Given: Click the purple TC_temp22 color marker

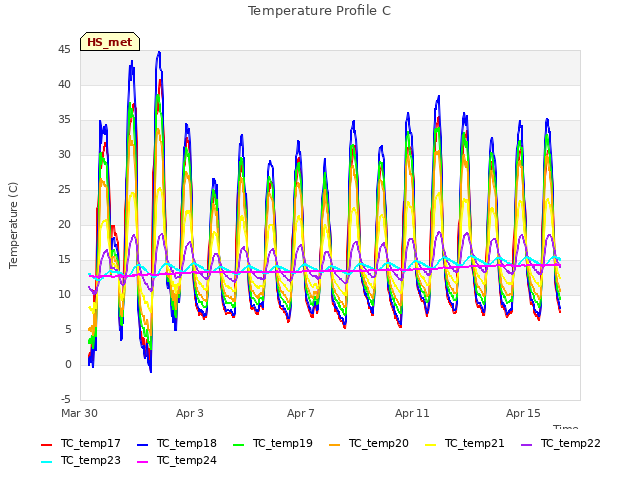Looking at the screenshot, I should point(527,445).
